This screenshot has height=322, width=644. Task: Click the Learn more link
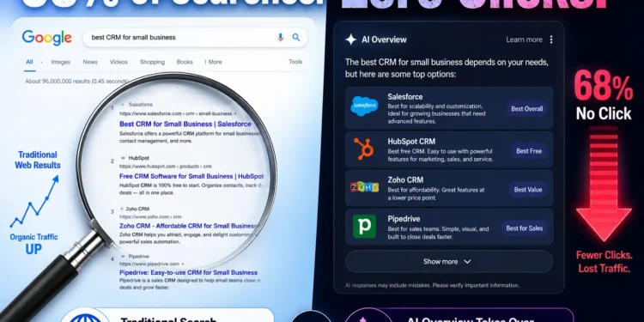tap(524, 39)
